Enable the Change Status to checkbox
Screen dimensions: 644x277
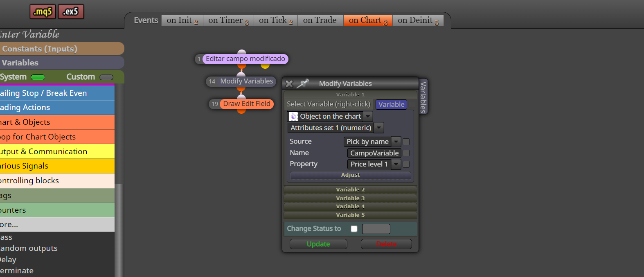(x=354, y=229)
